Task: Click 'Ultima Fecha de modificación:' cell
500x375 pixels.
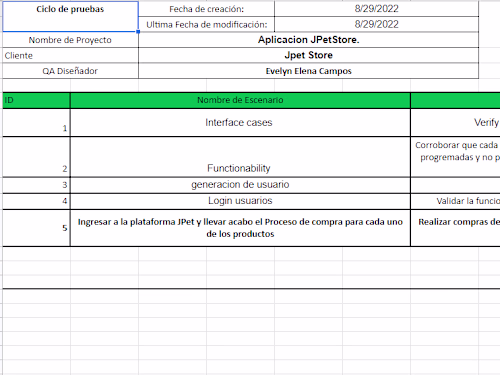Action: tap(206, 24)
